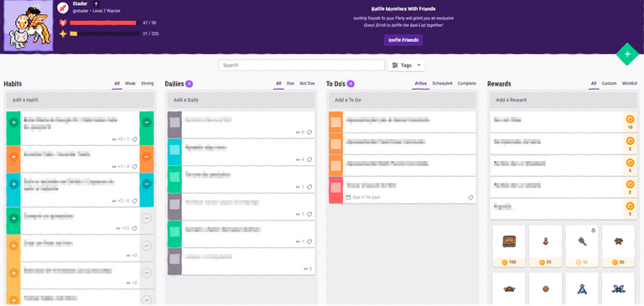Viewport: 644px width, 306px height.
Task: Buy the treasure chest reward for 100 gold
Action: tap(508, 245)
